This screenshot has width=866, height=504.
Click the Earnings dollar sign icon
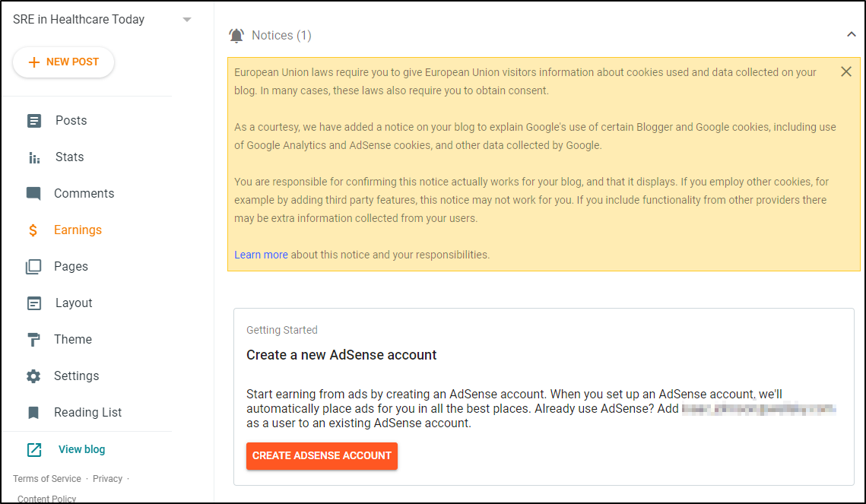coord(33,230)
